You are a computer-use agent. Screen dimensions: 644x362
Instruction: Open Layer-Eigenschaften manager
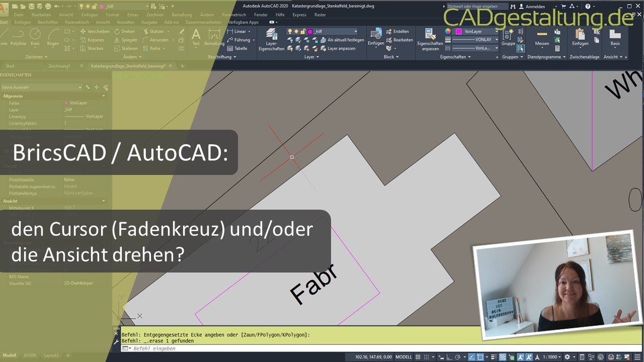tap(271, 40)
